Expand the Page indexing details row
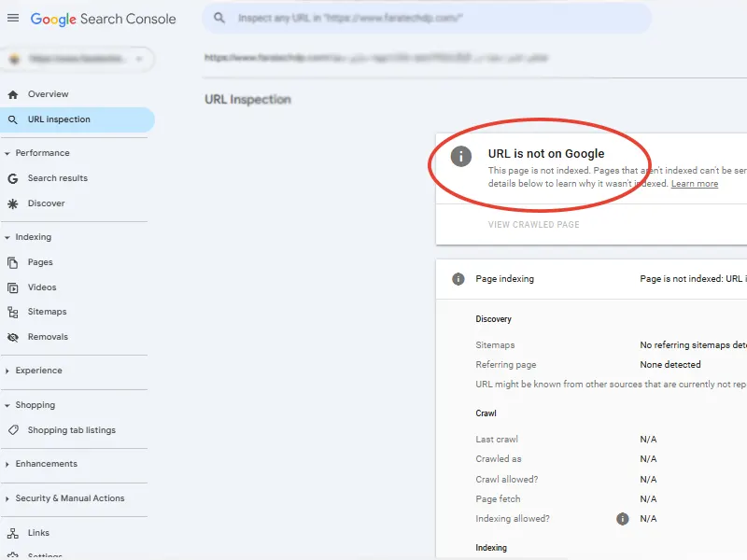747x560 pixels. 591,279
